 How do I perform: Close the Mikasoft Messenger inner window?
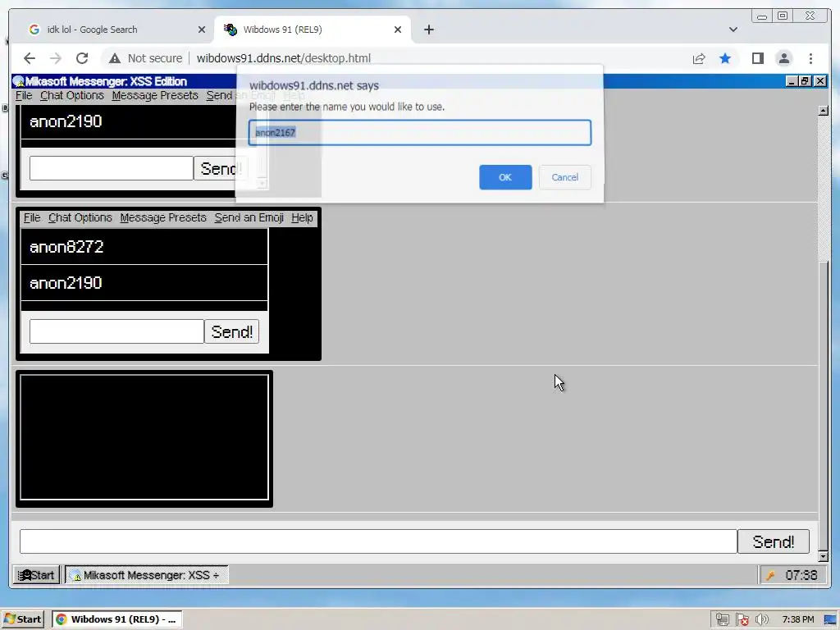pyautogui.click(x=820, y=81)
